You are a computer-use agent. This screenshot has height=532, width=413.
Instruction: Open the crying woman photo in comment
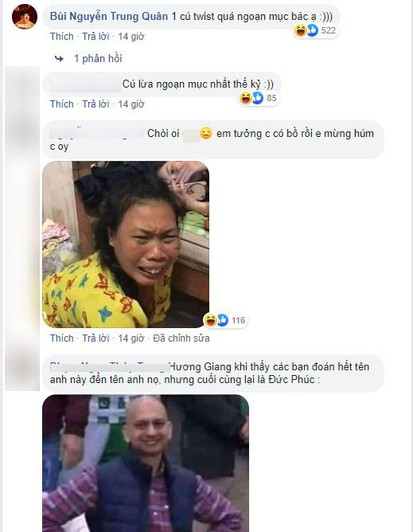[126, 244]
